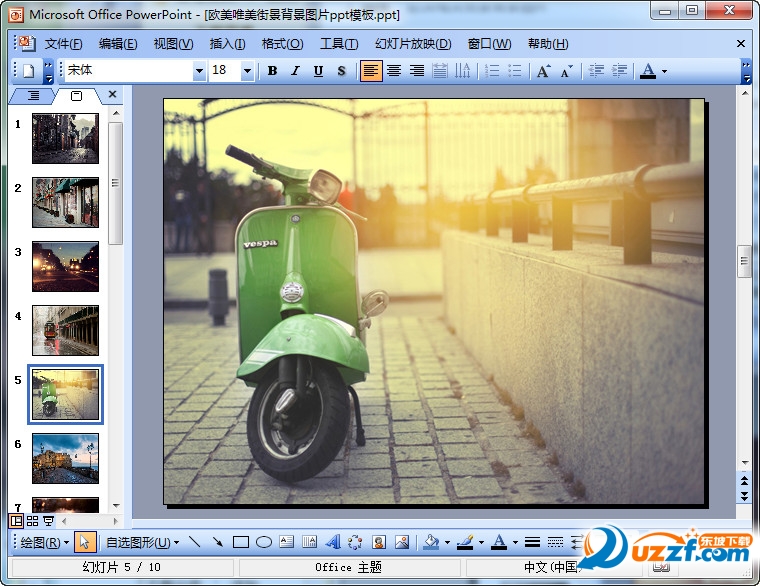Click the Insert Clip Art icon
This screenshot has height=586, width=760.
point(379,542)
